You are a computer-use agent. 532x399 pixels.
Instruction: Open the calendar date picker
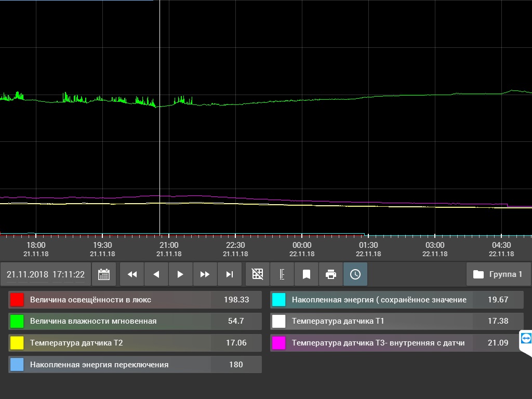click(104, 274)
